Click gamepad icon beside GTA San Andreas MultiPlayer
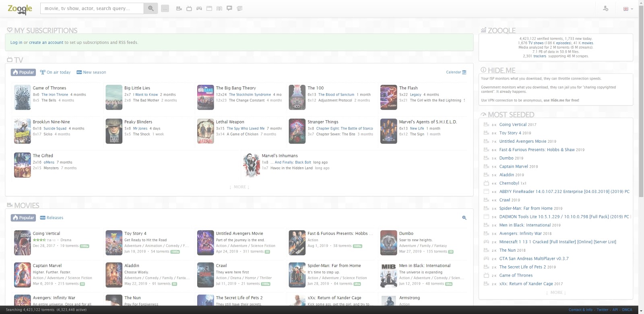This screenshot has width=644, height=314. coord(486,259)
